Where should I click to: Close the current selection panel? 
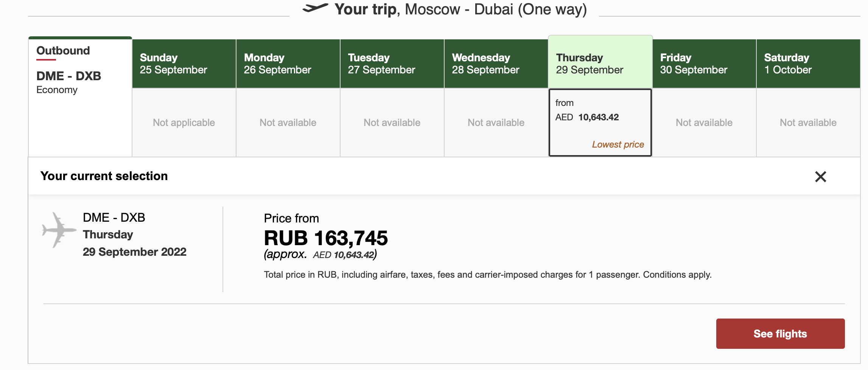820,177
